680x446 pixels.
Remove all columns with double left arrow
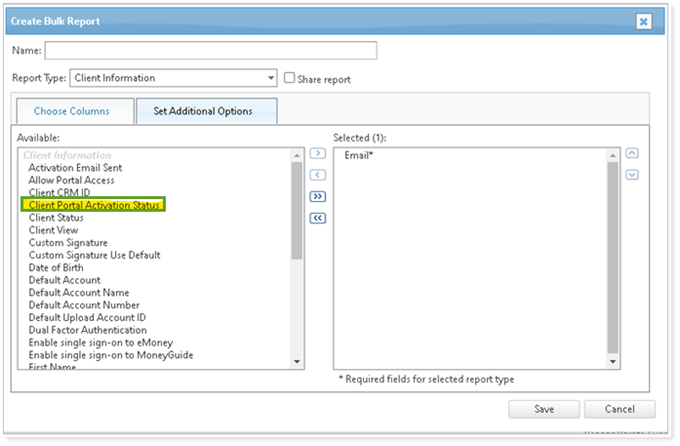pos(318,219)
